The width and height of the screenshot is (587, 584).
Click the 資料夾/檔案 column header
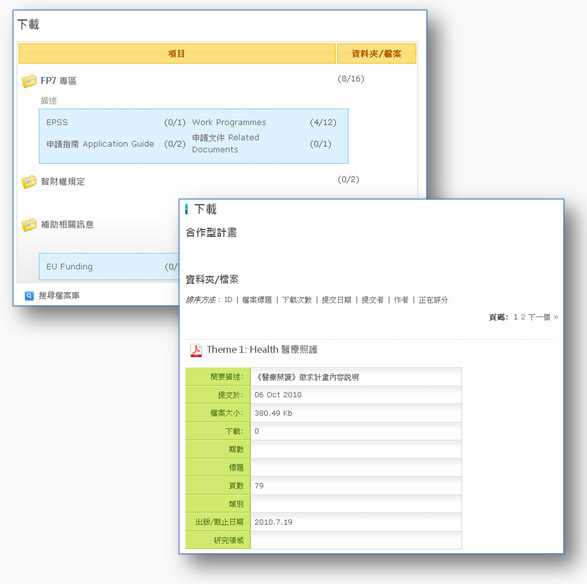[x=377, y=54]
